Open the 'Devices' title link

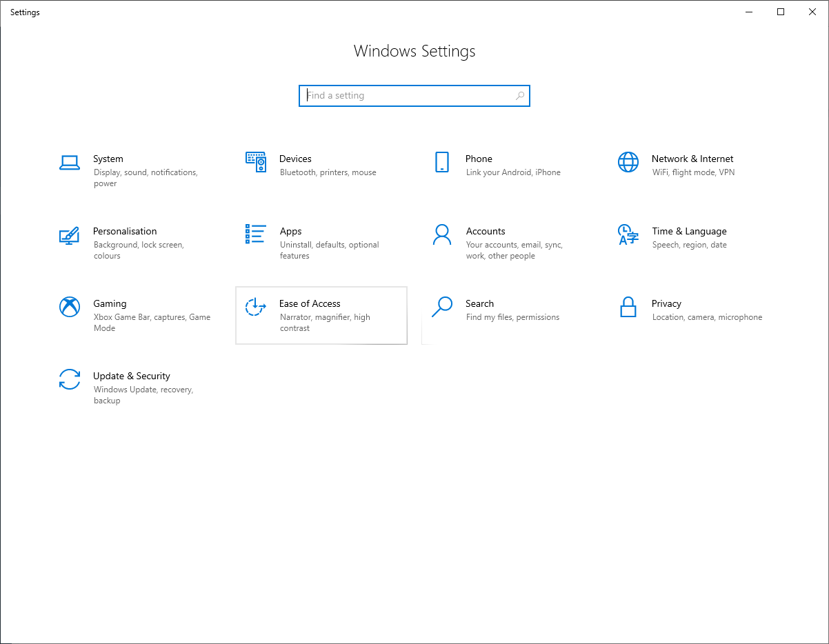click(x=295, y=159)
